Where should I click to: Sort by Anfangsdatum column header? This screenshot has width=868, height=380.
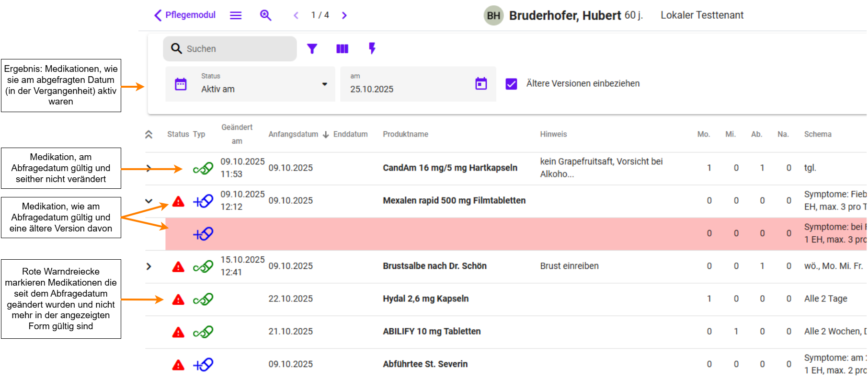[293, 135]
